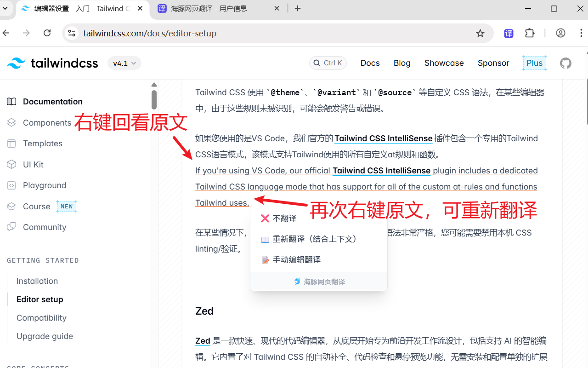Open the v4.1 version dropdown
This screenshot has height=368, width=588.
coord(124,63)
